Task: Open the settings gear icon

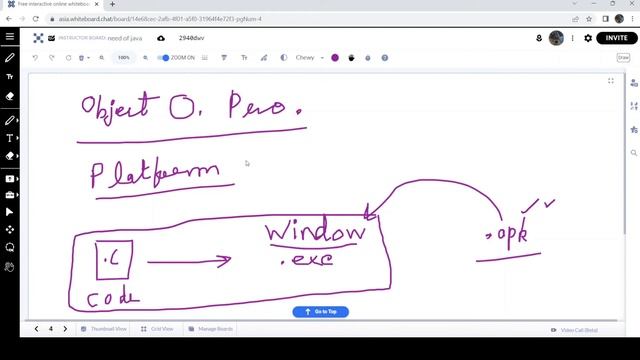Action: (x=588, y=38)
